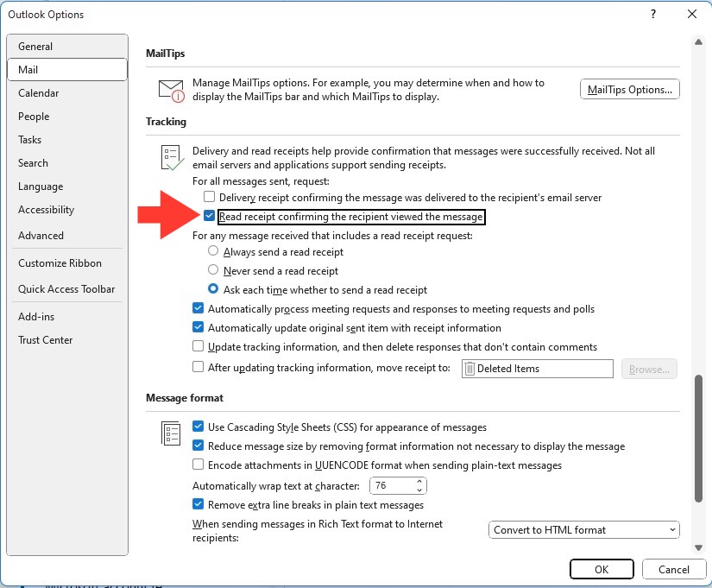Toggle Use Cascading Style Sheets checkbox
This screenshot has width=712, height=588.
click(x=198, y=427)
